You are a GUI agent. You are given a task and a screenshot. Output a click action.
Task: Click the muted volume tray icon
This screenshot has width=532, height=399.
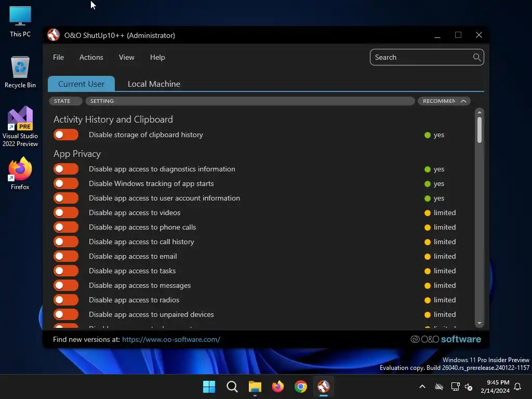point(469,387)
